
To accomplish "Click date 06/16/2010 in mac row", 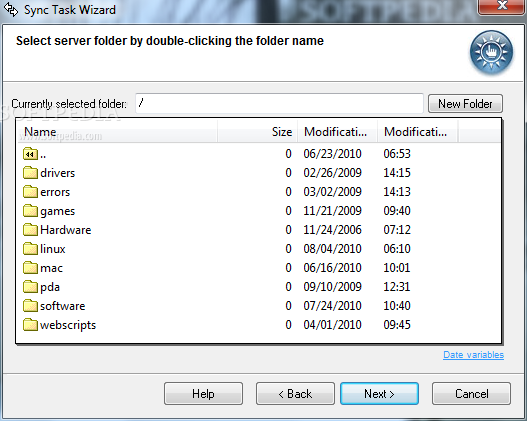I will click(332, 268).
